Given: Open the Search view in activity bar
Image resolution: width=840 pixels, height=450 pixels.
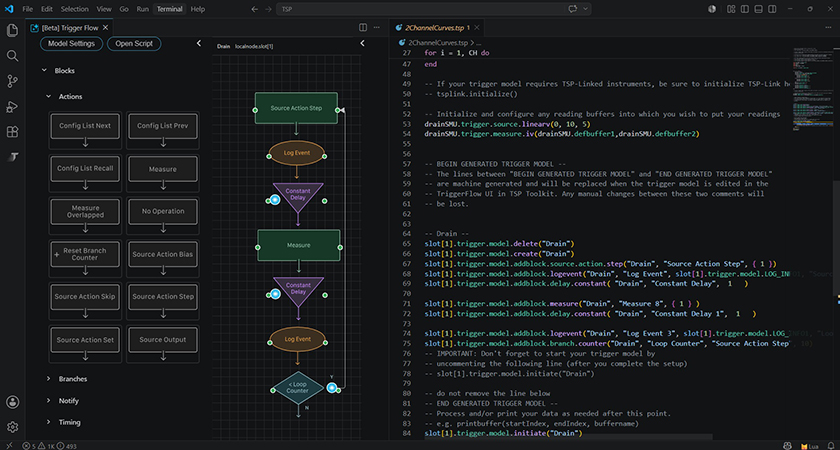Looking at the screenshot, I should pos(12,56).
